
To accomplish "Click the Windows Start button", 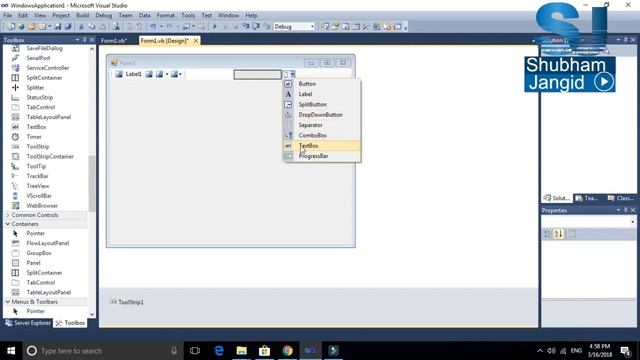I will point(11,351).
